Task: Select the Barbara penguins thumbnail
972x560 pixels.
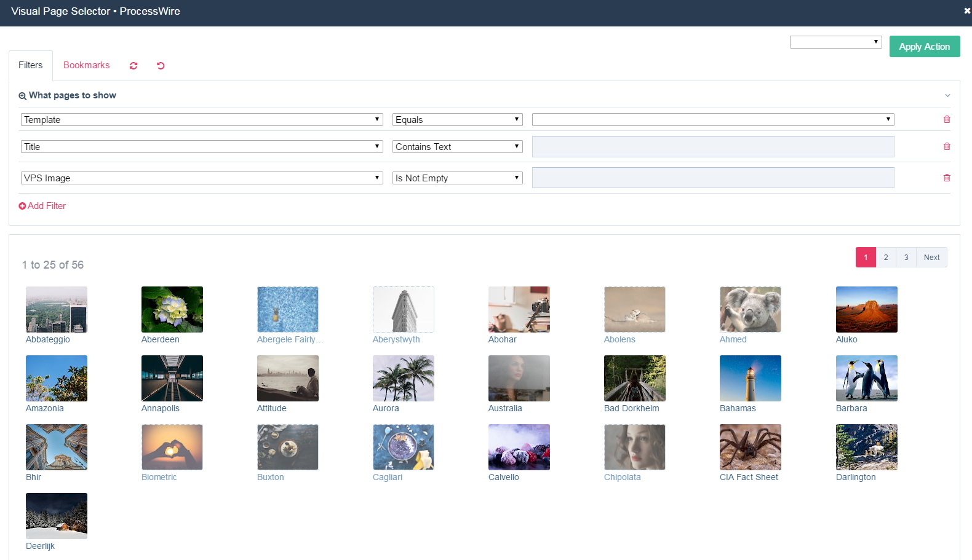Action: tap(867, 378)
